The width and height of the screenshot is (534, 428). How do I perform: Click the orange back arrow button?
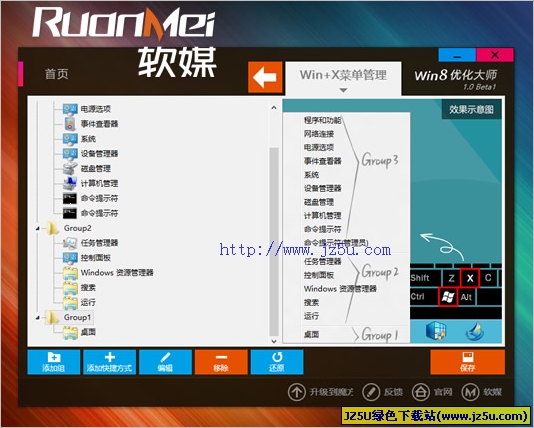point(265,77)
